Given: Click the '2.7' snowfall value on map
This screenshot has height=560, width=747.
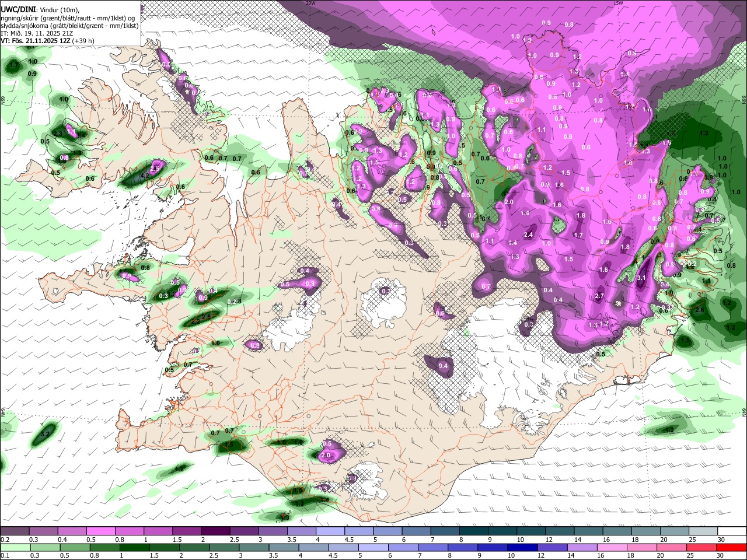Looking at the screenshot, I should pyautogui.click(x=599, y=296).
